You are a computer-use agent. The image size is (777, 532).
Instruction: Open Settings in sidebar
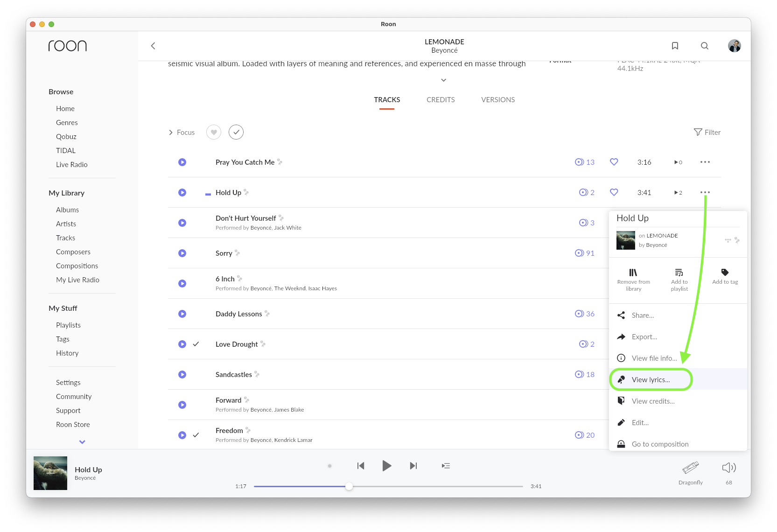coord(68,383)
